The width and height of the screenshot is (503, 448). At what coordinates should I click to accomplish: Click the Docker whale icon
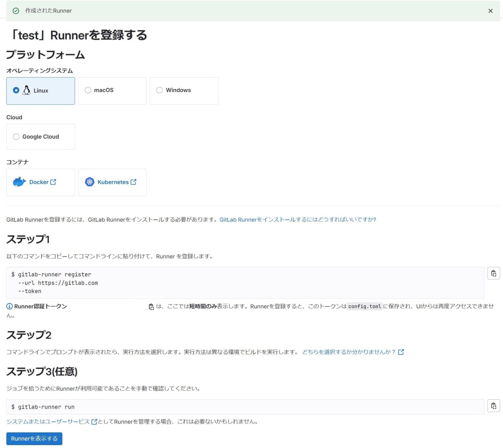(19, 182)
